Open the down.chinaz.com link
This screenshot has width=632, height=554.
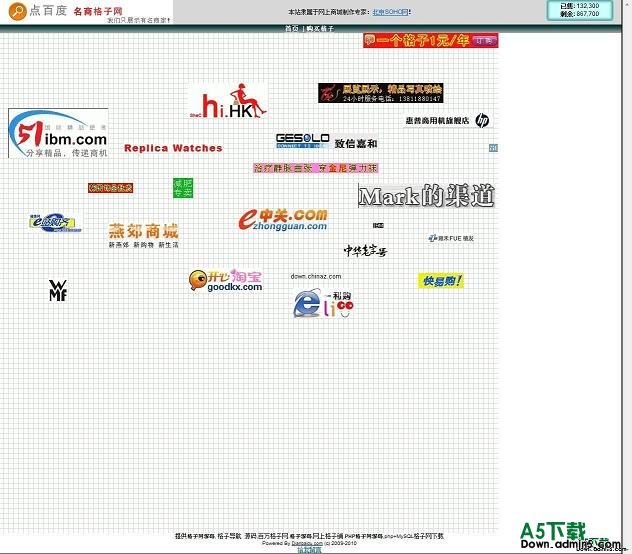click(x=316, y=276)
